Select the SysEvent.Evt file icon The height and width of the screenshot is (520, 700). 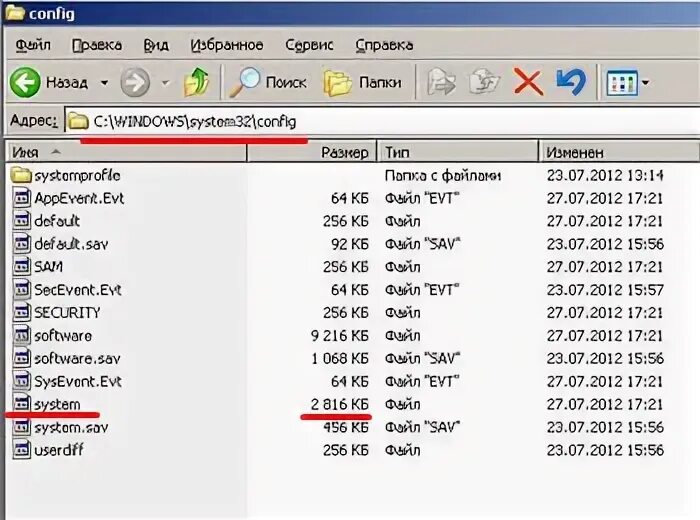[x=21, y=381]
